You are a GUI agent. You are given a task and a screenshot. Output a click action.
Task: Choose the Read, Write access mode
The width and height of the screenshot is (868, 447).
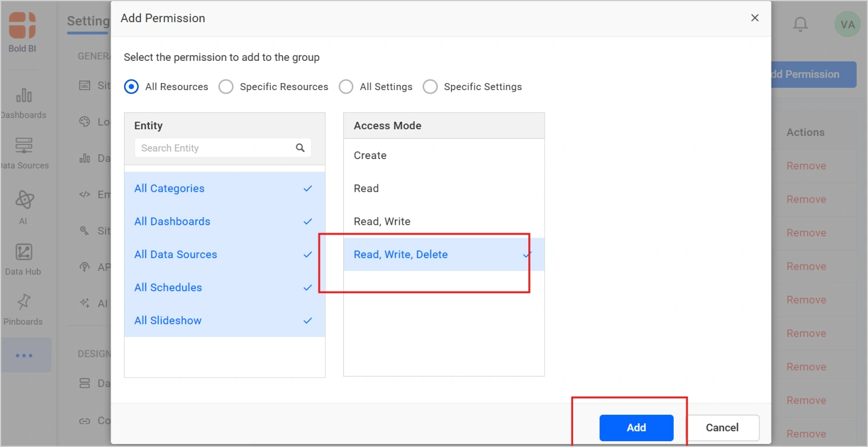(444, 221)
